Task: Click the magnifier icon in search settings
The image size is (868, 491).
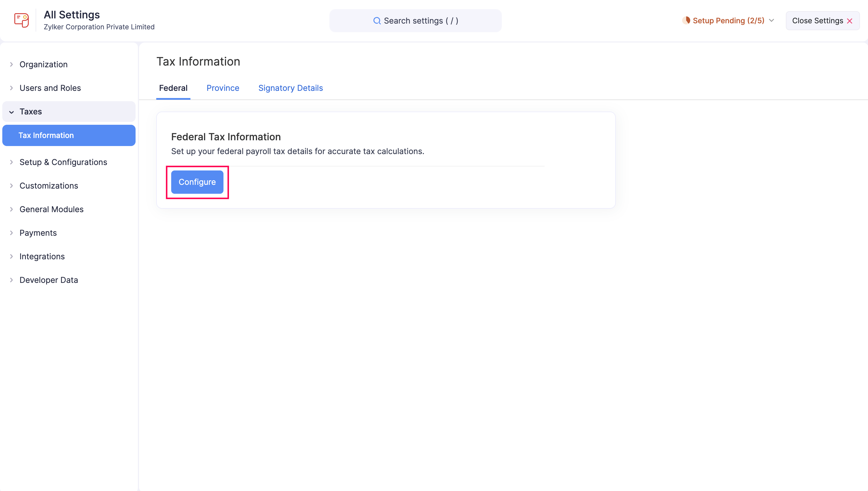Action: (377, 21)
